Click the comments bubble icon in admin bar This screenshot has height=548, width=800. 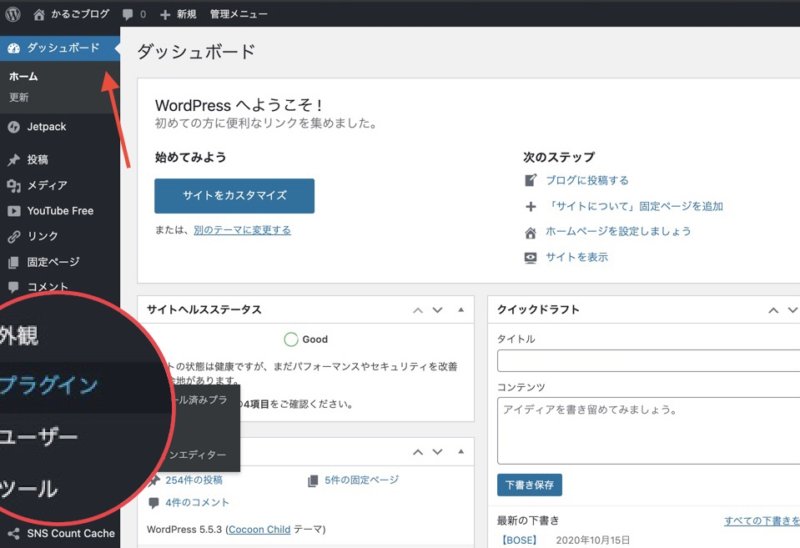click(128, 14)
